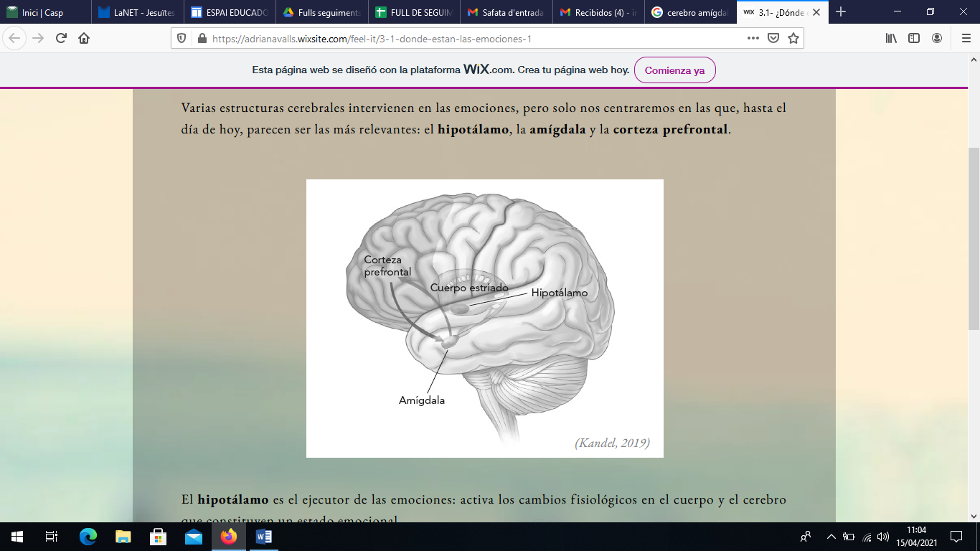Click the Comienza ya button

[x=674, y=70]
